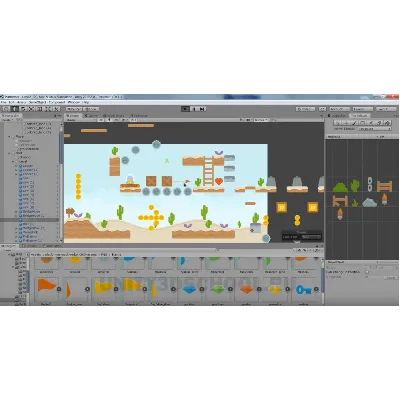Select the tile palette Select tool
The height and width of the screenshot is (400, 400).
pos(338,123)
